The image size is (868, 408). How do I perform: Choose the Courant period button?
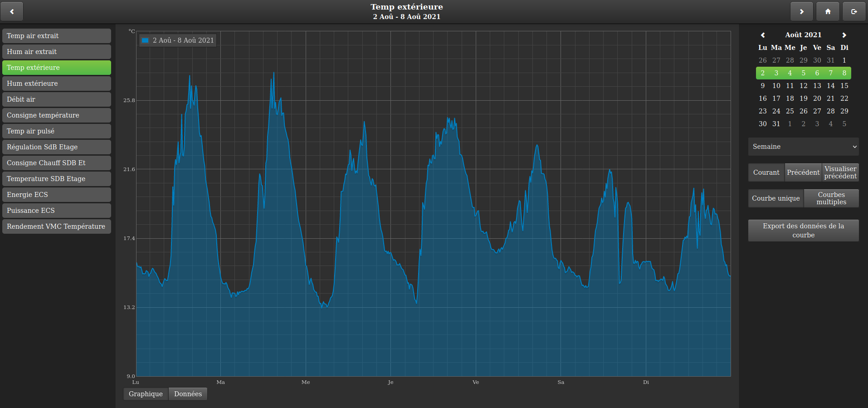(x=766, y=172)
